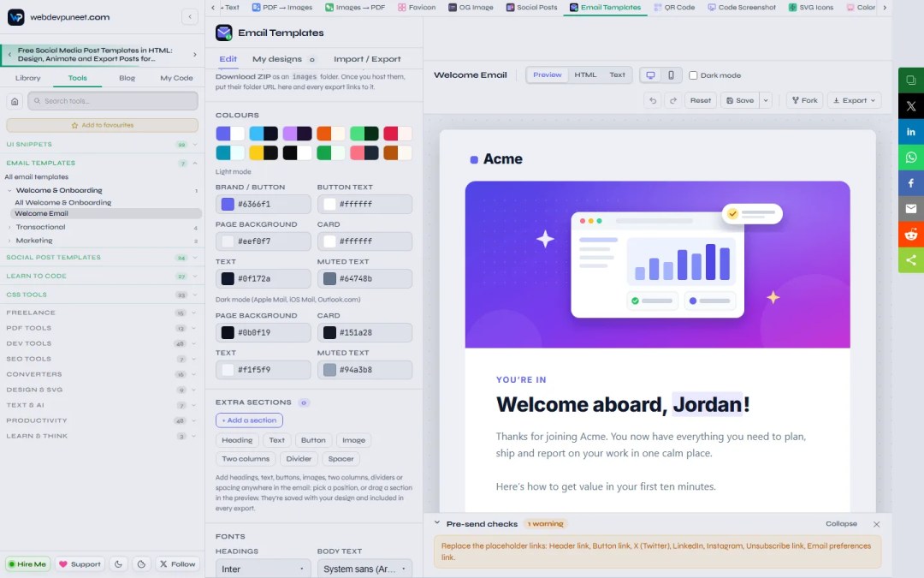924x578 pixels.
Task: Open the Social Posts tool tab
Action: tap(531, 7)
